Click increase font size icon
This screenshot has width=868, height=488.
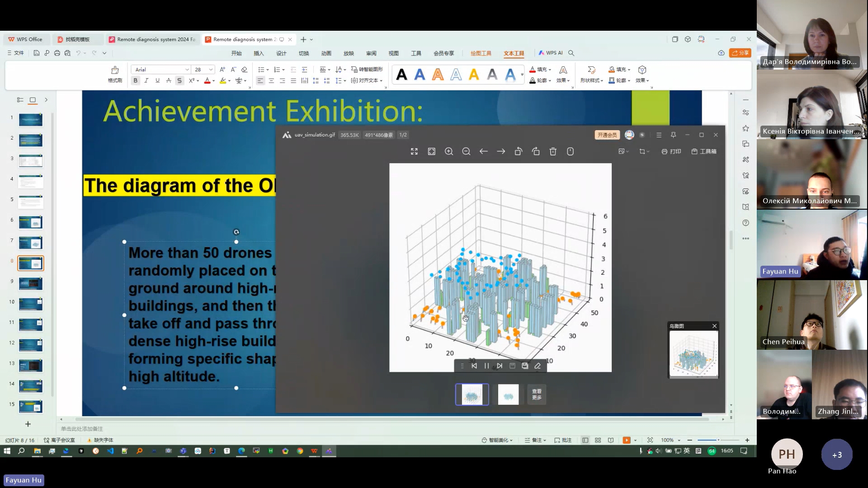click(x=222, y=69)
